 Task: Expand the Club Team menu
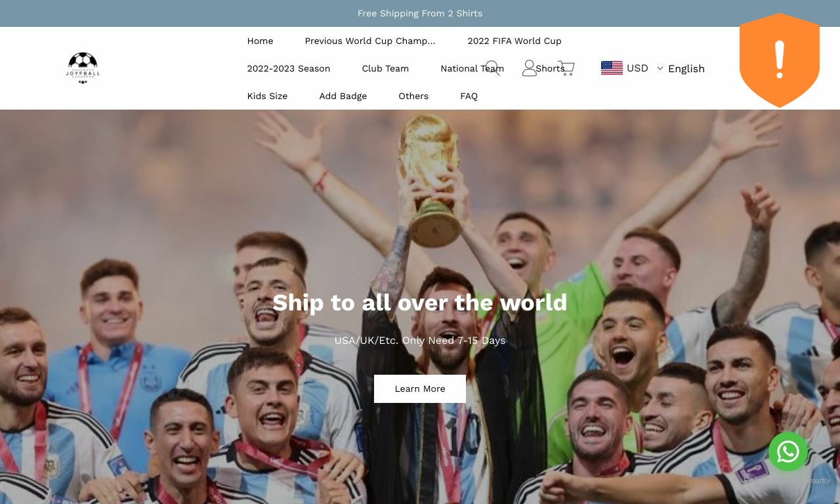pos(385,68)
